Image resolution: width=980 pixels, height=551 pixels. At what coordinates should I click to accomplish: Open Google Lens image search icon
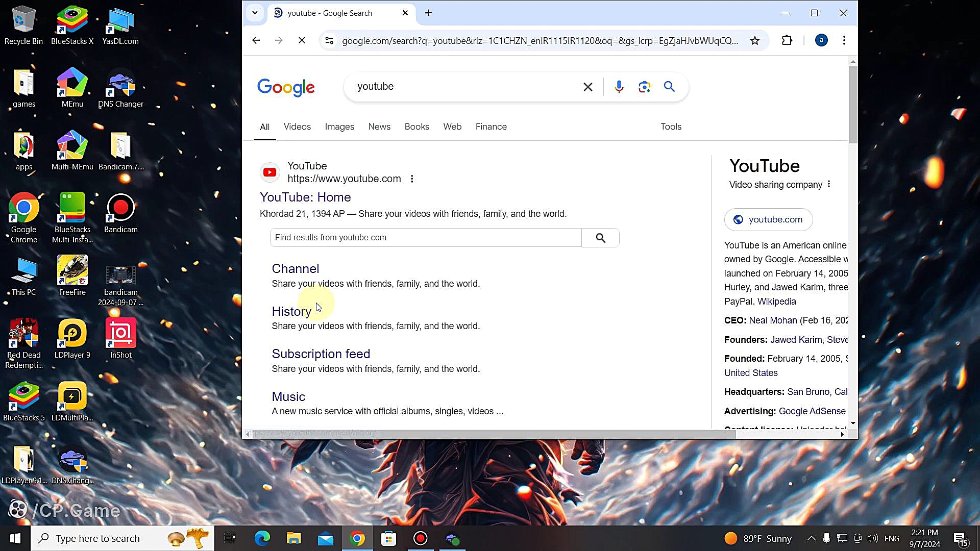pyautogui.click(x=644, y=87)
